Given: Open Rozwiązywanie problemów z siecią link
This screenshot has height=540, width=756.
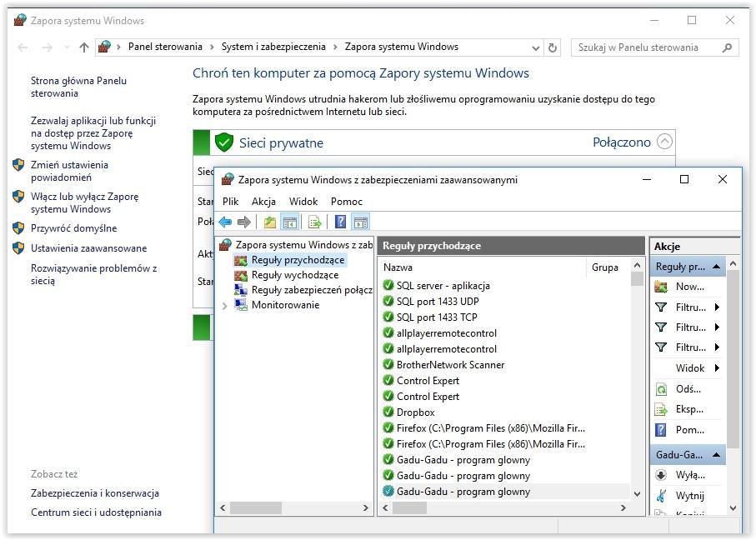Looking at the screenshot, I should click(x=93, y=274).
